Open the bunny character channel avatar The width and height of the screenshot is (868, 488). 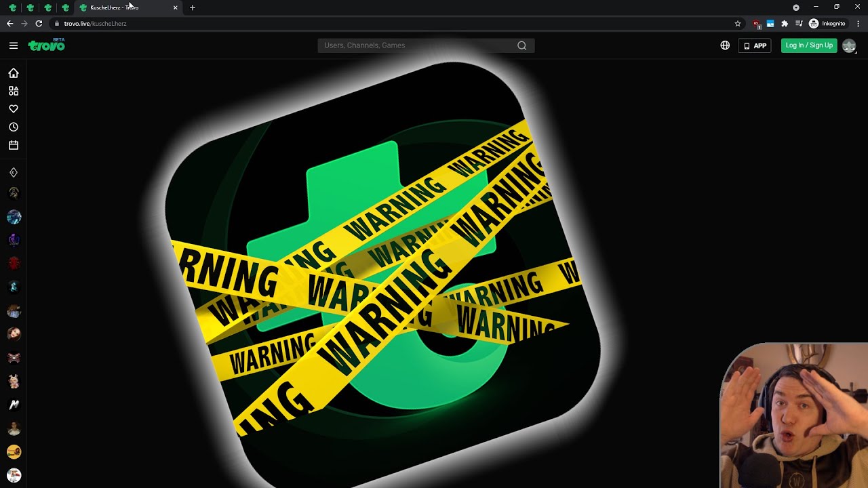(14, 381)
